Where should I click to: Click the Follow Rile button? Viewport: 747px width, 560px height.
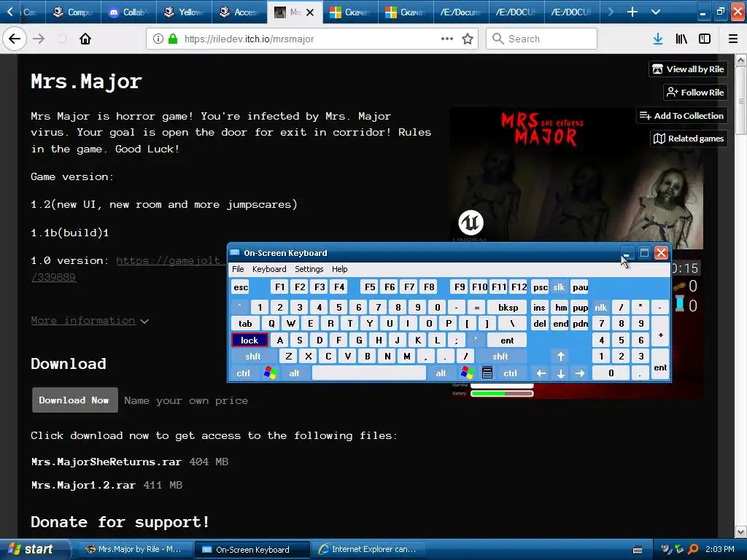(695, 93)
